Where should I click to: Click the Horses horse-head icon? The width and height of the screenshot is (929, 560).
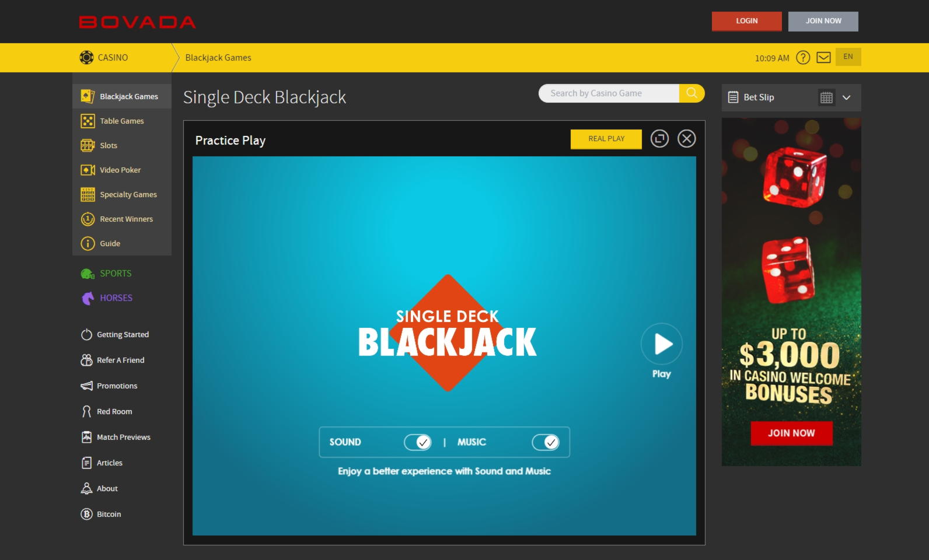[88, 298]
